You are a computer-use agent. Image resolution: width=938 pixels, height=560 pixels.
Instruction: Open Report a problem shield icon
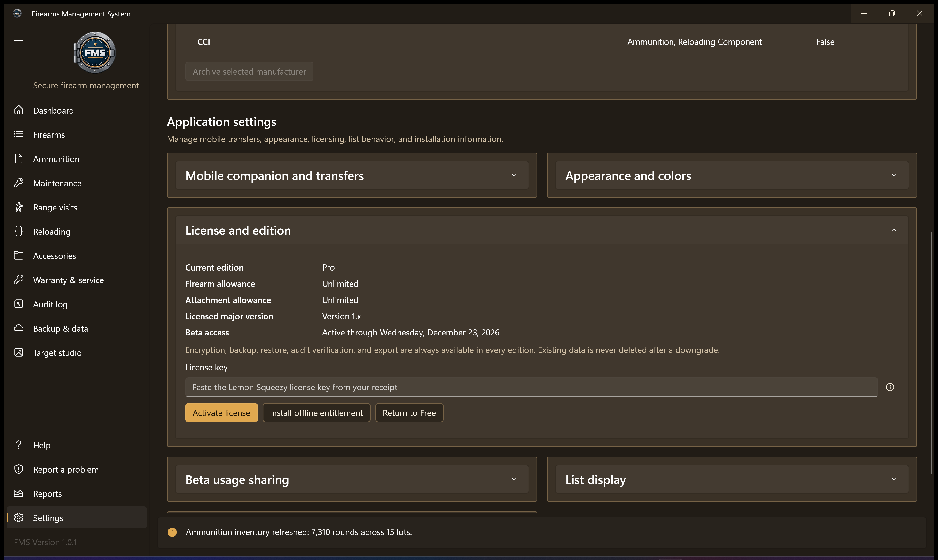(x=18, y=469)
